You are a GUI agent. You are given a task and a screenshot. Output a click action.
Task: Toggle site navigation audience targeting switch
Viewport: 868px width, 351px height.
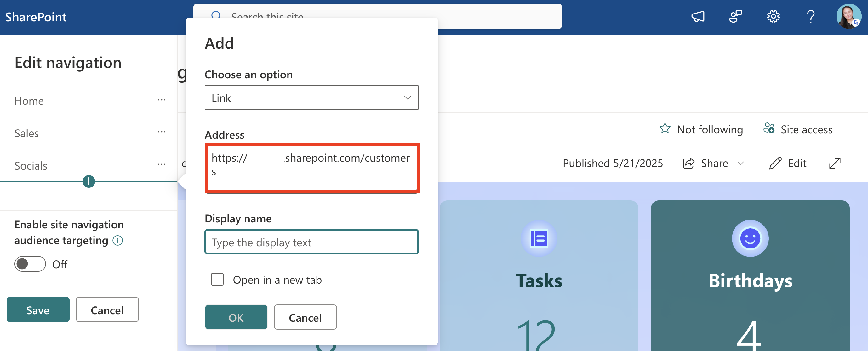coord(30,264)
